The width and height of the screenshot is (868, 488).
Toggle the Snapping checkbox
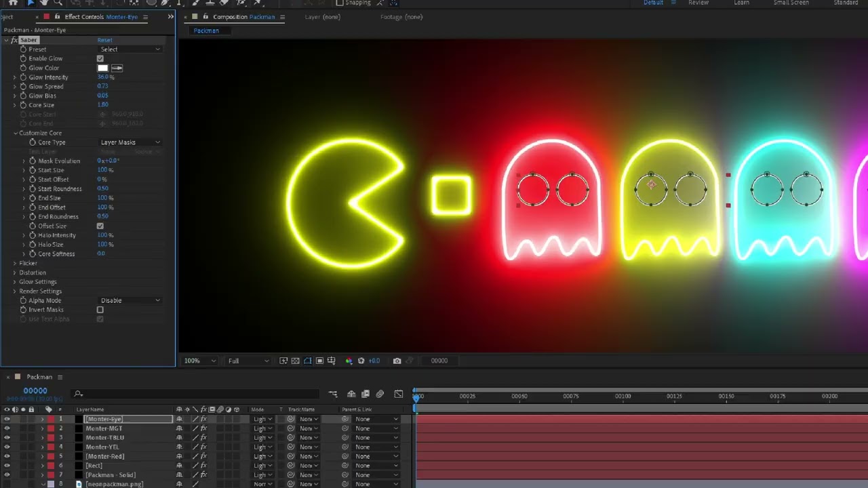pyautogui.click(x=340, y=3)
